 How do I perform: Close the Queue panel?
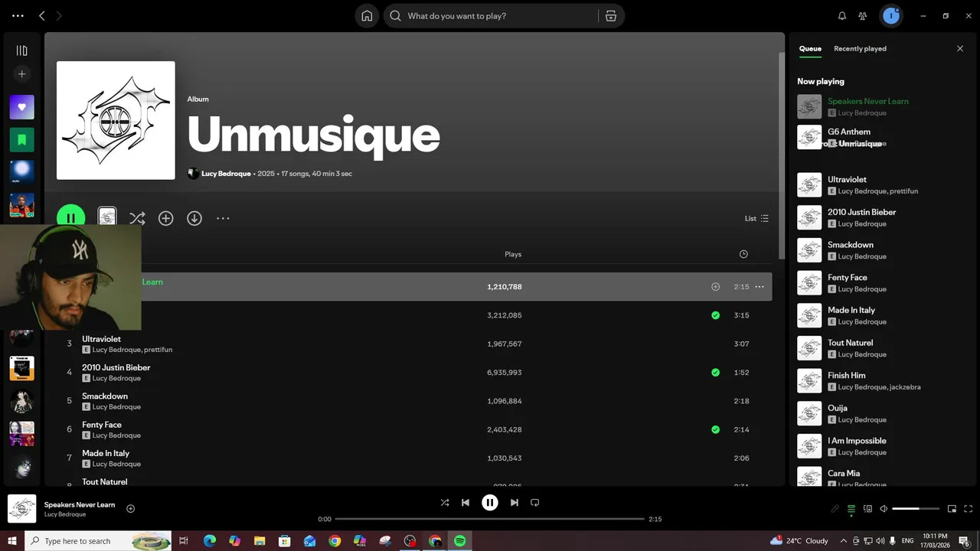(960, 48)
